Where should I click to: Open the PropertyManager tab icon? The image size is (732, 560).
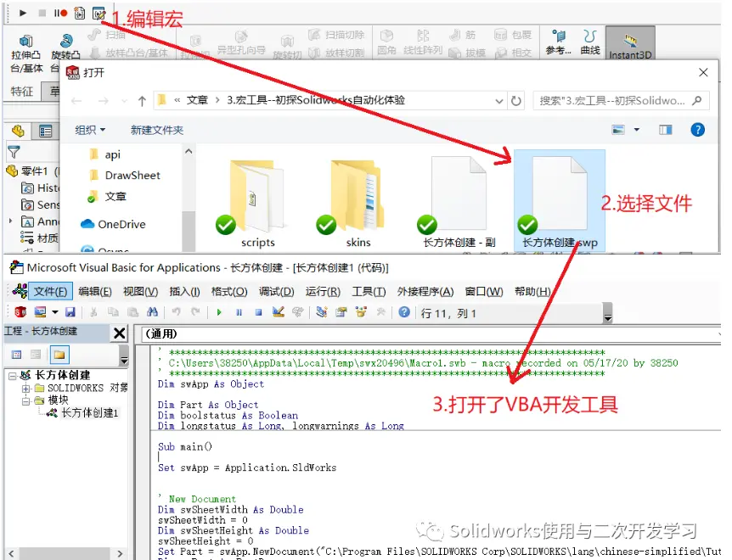[x=45, y=131]
